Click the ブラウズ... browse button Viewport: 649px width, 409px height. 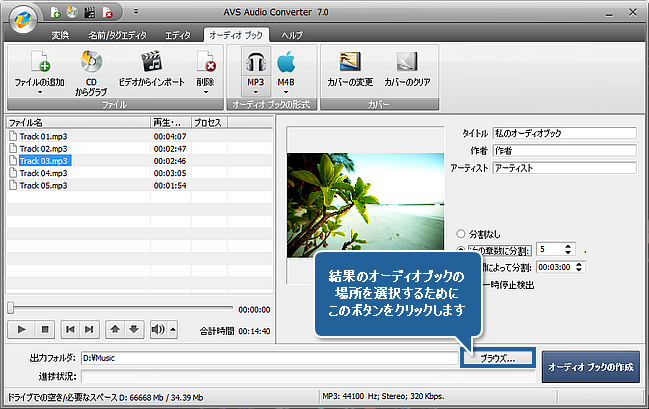coord(497,357)
